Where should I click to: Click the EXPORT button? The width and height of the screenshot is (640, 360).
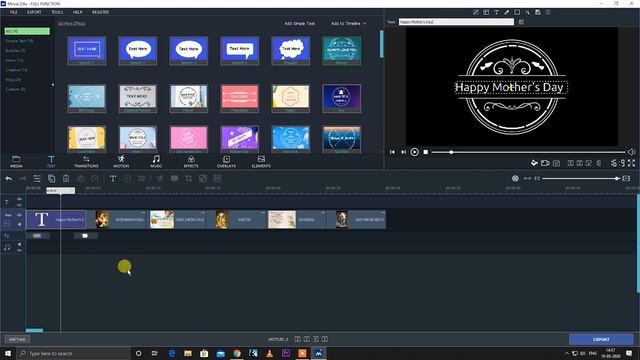coord(601,339)
